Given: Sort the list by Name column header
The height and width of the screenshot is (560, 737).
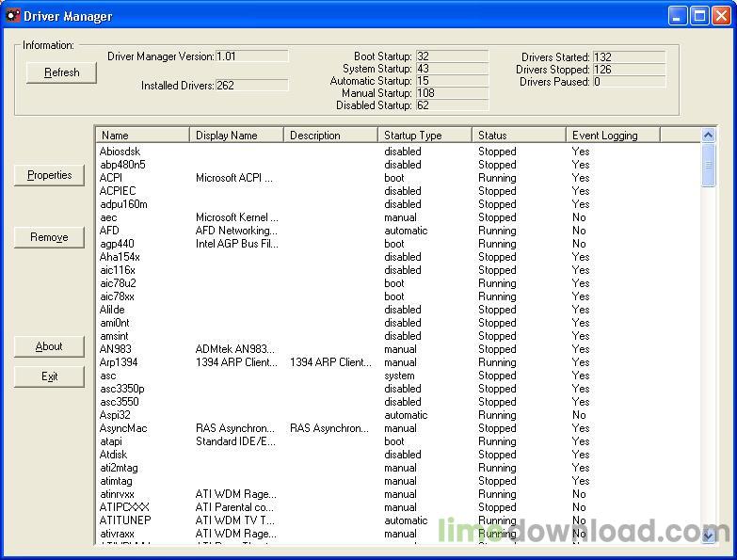Looking at the screenshot, I should point(142,136).
